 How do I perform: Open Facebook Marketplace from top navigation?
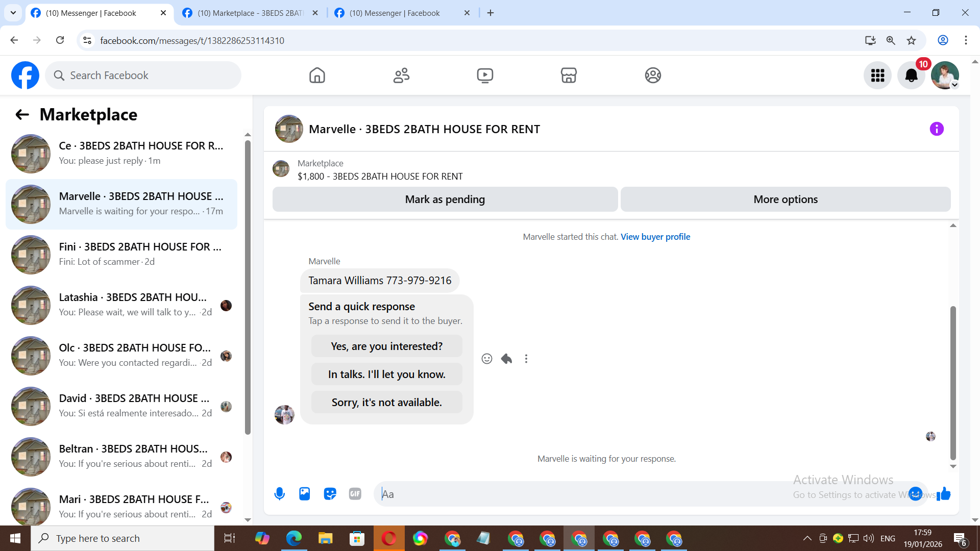click(x=569, y=76)
